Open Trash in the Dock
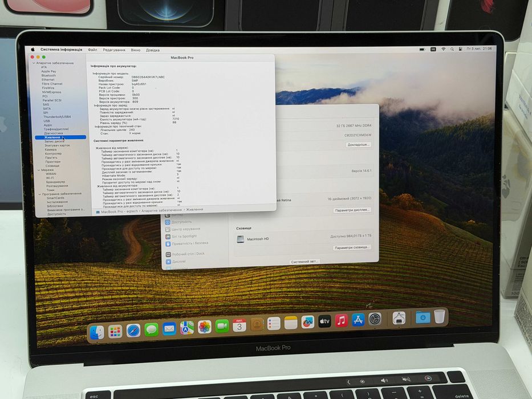The image size is (532, 399). coord(440,316)
